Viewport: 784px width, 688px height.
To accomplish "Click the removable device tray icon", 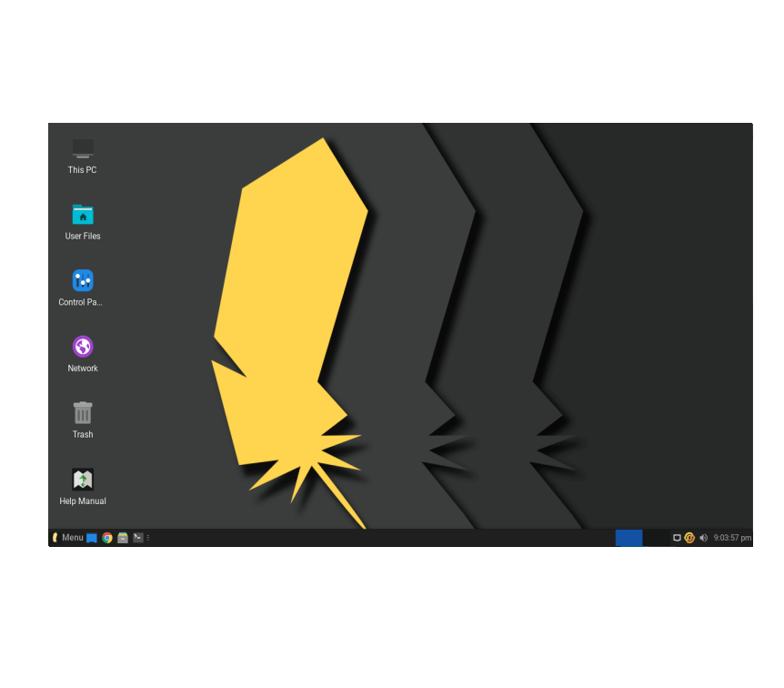I will click(x=677, y=538).
